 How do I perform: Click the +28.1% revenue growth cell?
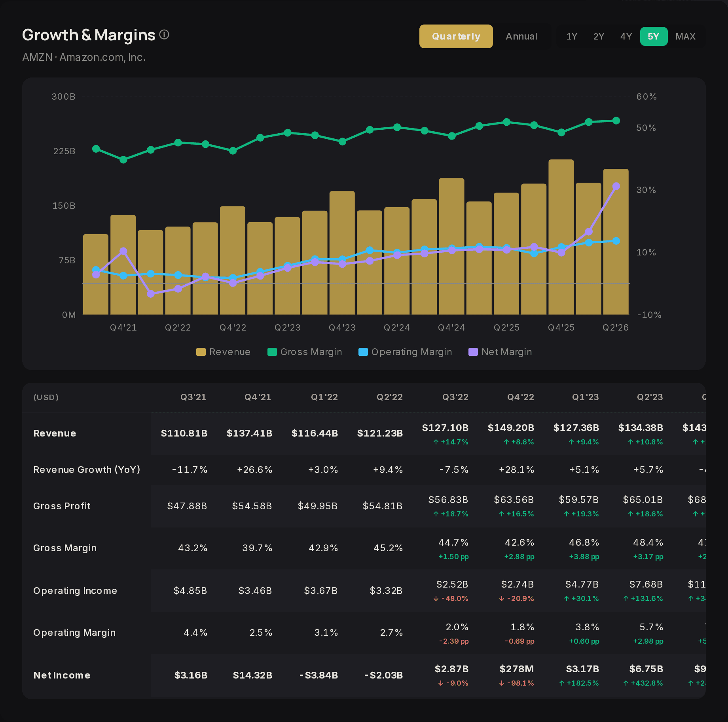point(516,470)
